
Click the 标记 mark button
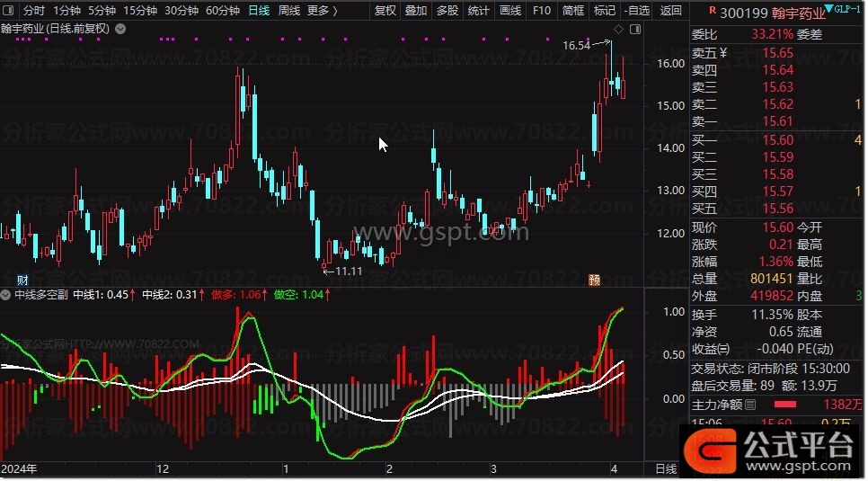click(x=605, y=10)
